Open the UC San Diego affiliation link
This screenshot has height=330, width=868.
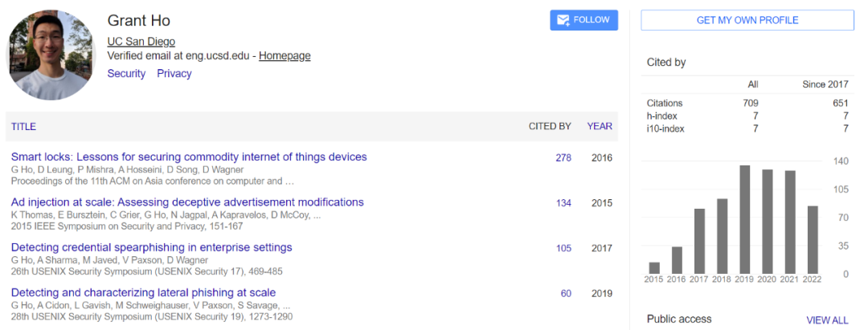click(141, 42)
